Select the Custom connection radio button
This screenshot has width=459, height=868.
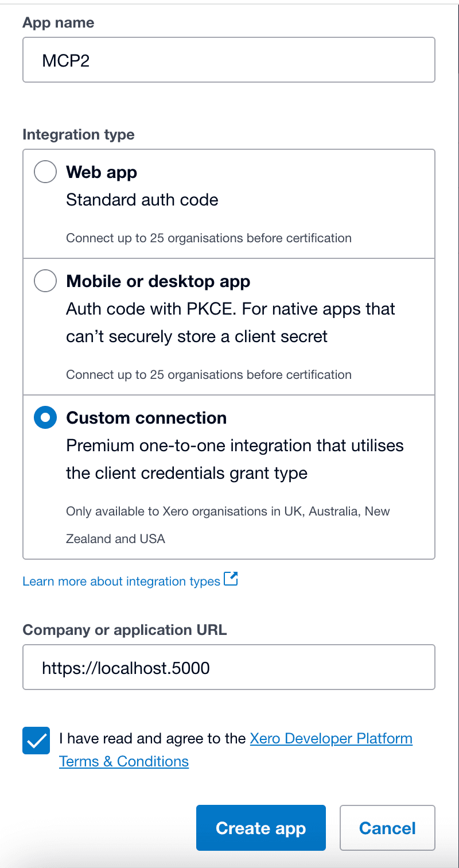45,418
